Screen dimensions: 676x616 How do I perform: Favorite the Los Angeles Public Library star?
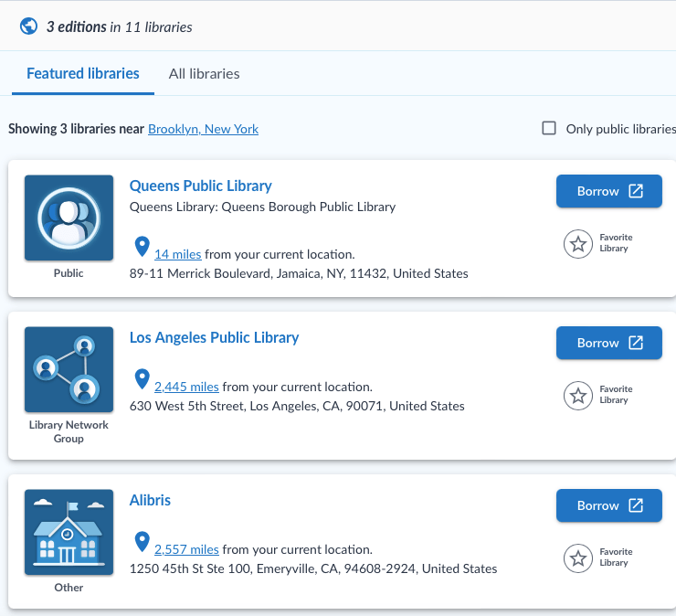(578, 396)
